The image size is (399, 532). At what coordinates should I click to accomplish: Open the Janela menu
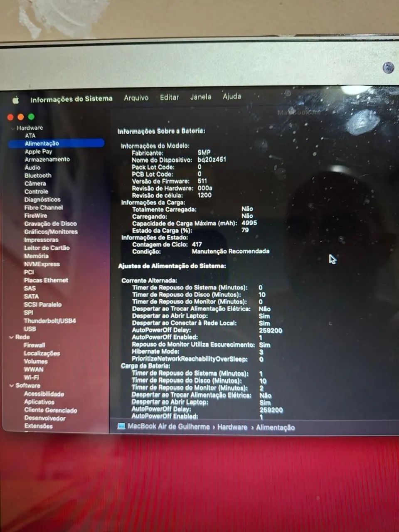click(x=201, y=97)
